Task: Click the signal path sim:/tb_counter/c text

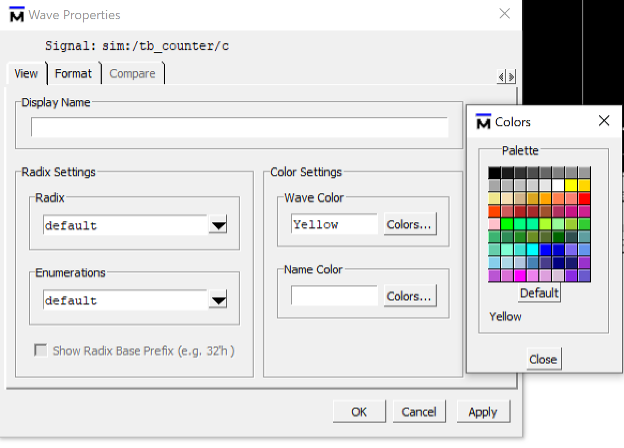Action: (166, 46)
